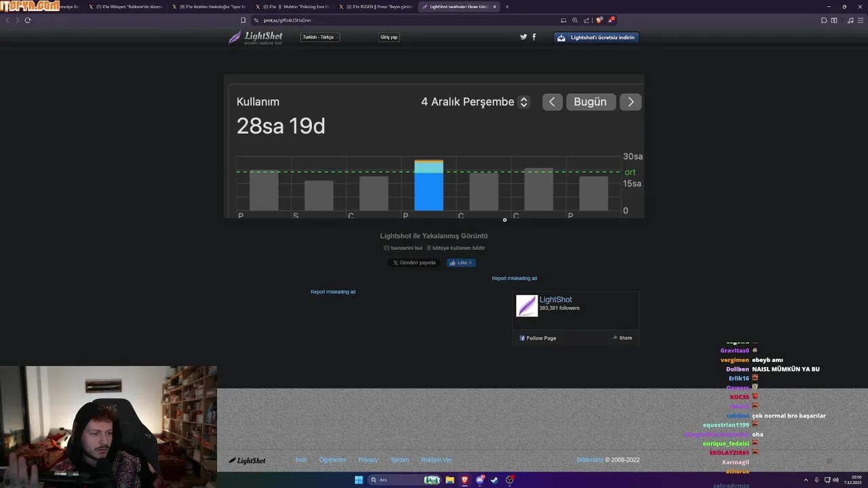Click the LightShot Facebook page avatar
Image resolution: width=868 pixels, height=488 pixels.
point(527,306)
